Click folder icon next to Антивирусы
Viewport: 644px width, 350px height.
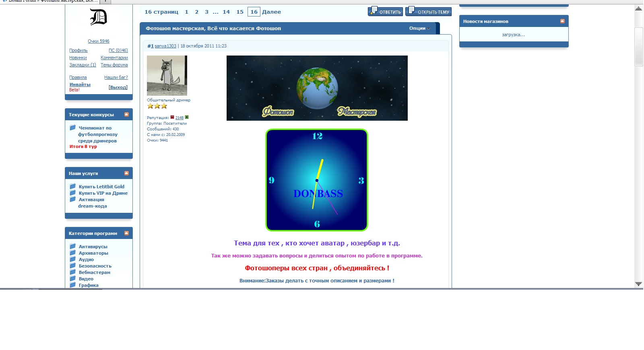coord(73,246)
